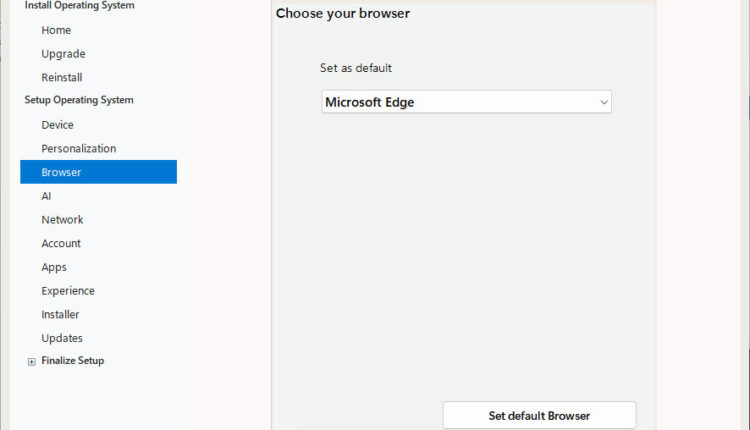Go to the Upgrade page
This screenshot has width=750, height=430.
pos(63,54)
